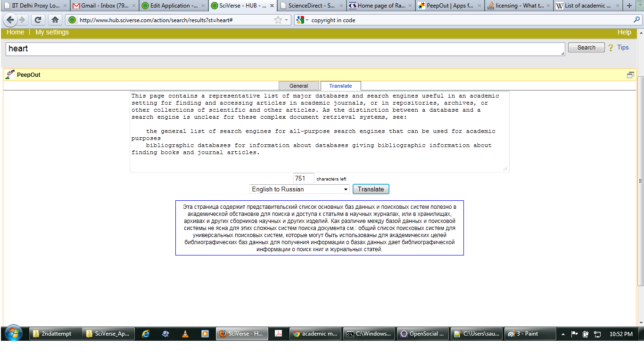Open SciVerse_Ap folder window in taskbar

(109, 333)
